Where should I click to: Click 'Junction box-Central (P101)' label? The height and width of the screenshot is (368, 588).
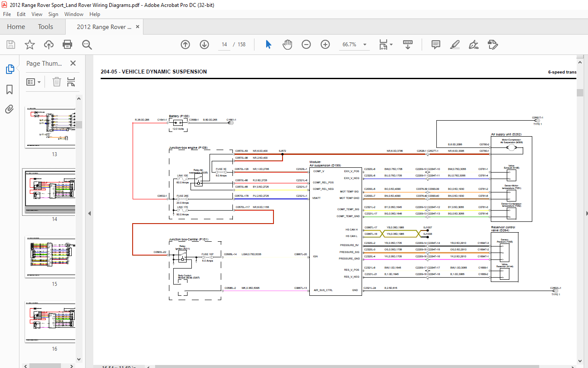(x=188, y=239)
